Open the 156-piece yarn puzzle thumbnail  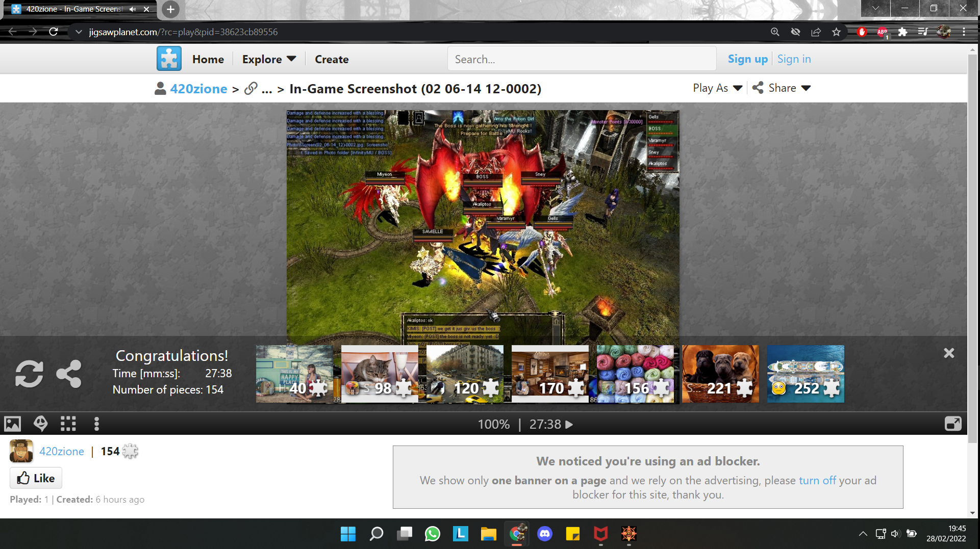click(635, 374)
